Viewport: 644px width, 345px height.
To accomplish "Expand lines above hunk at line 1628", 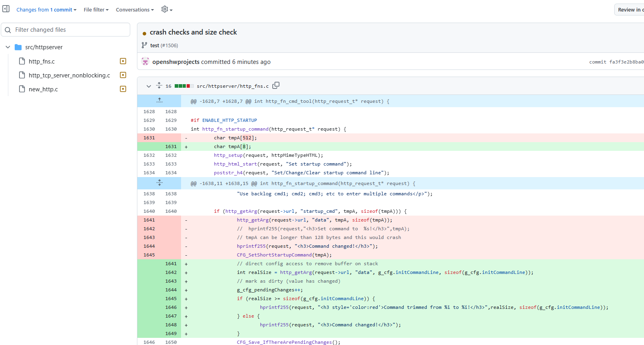I will (159, 101).
